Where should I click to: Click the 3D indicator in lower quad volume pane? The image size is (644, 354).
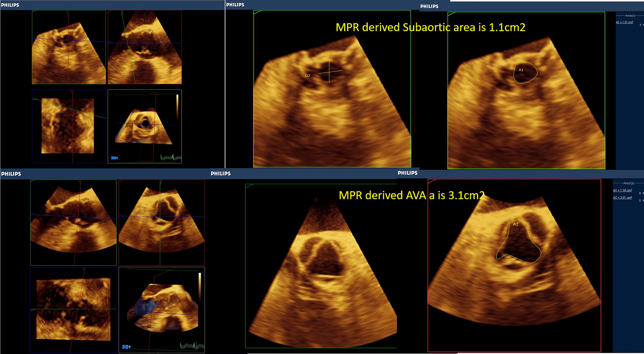[x=126, y=347]
